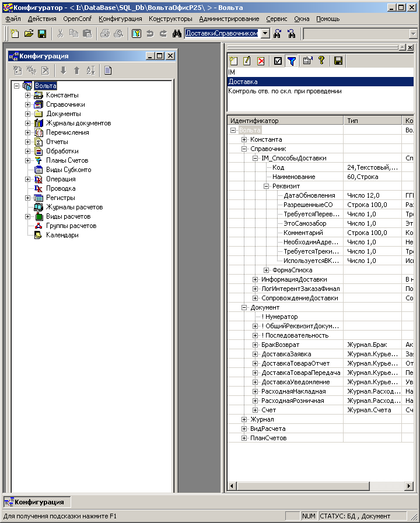Open the description icon in Конфигурация toolbar
Screen dimensions: 420x523
(108, 71)
